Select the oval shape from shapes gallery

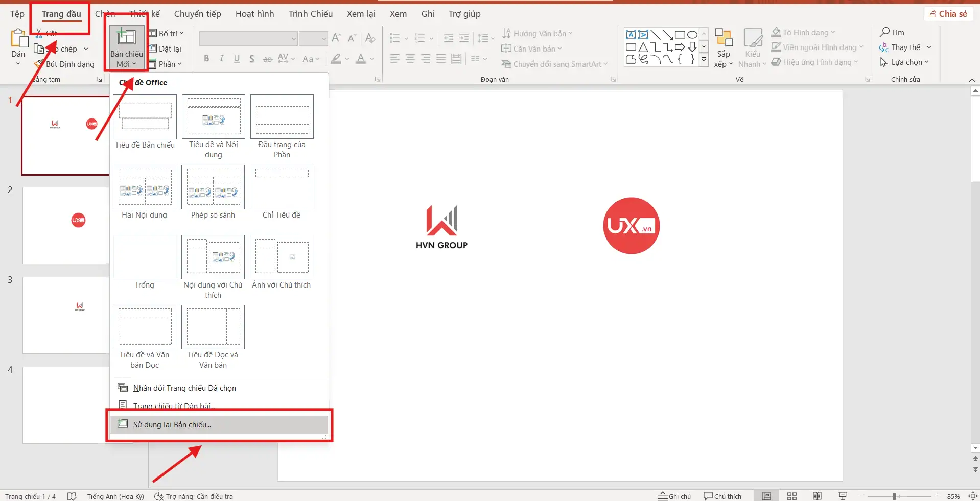tap(692, 34)
